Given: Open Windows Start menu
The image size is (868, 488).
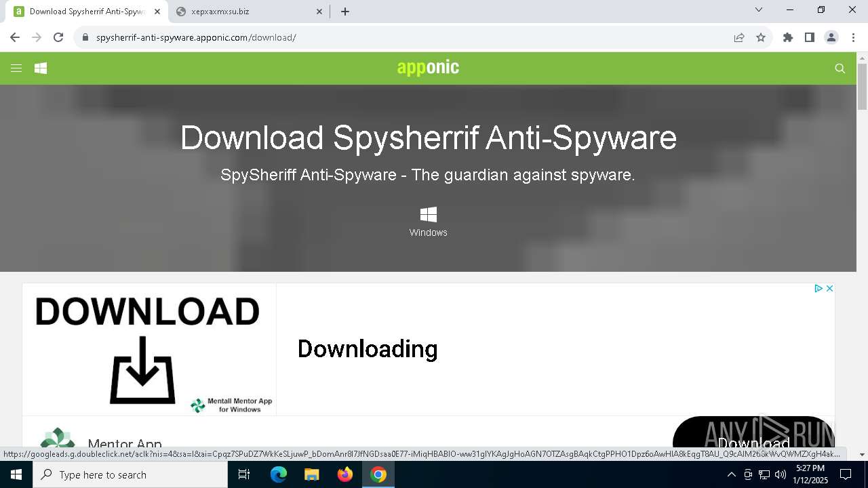Looking at the screenshot, I should pyautogui.click(x=16, y=474).
